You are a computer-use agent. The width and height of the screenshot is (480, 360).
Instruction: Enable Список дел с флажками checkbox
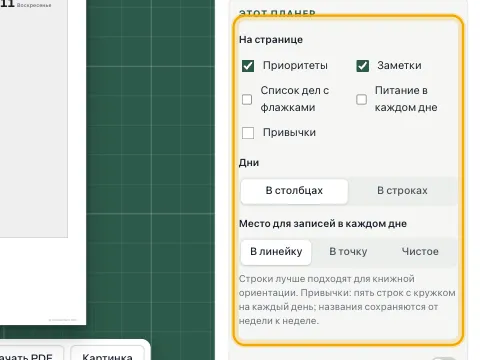(x=247, y=99)
